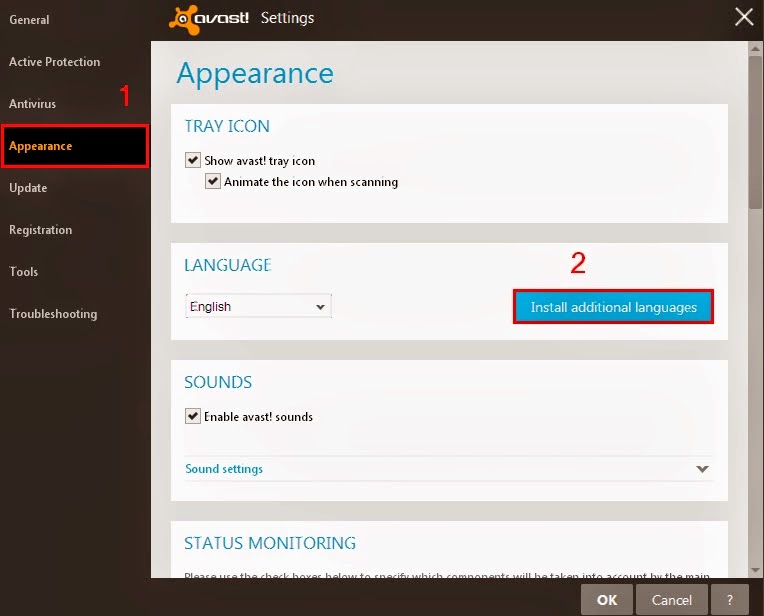764x616 pixels.
Task: Click Install additional languages button
Action: (x=613, y=307)
